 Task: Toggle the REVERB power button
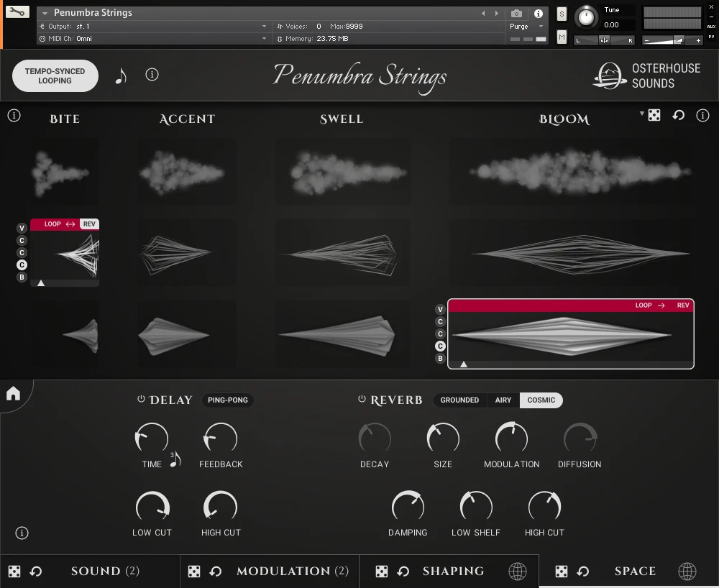coord(362,399)
